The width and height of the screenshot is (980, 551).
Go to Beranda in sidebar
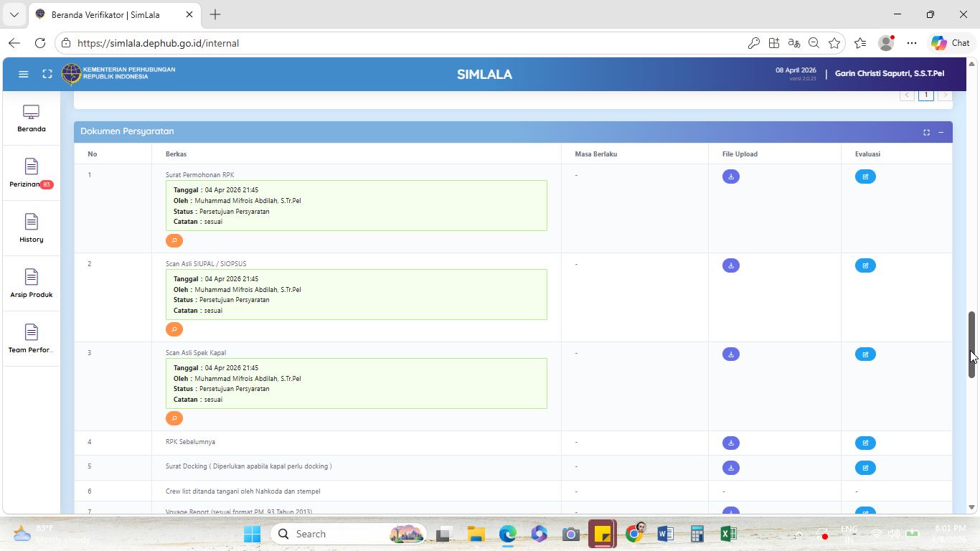pos(32,118)
